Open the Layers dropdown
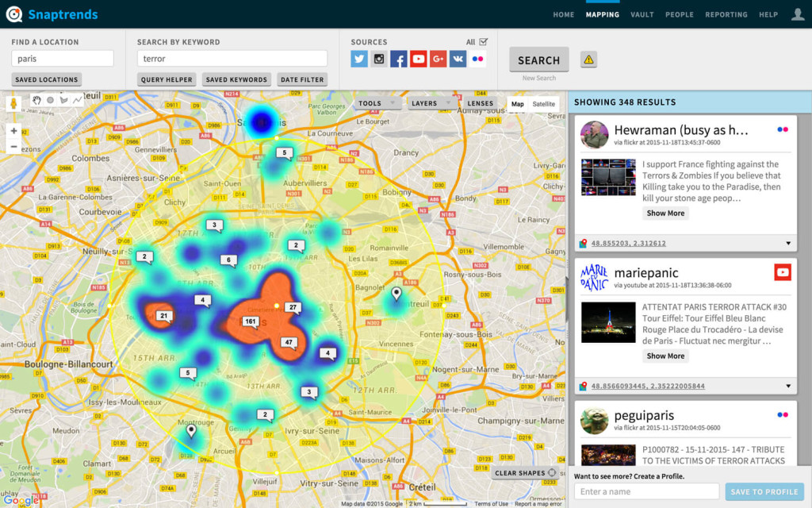This screenshot has height=508, width=812. coord(431,103)
